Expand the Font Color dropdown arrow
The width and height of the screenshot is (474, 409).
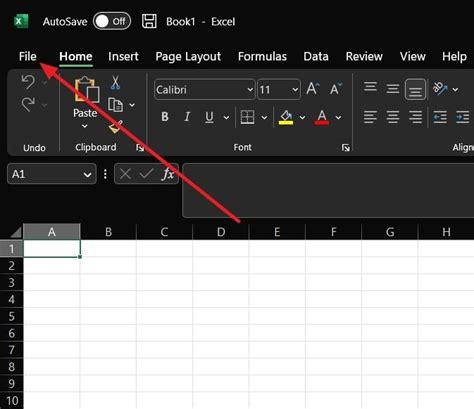pyautogui.click(x=338, y=118)
